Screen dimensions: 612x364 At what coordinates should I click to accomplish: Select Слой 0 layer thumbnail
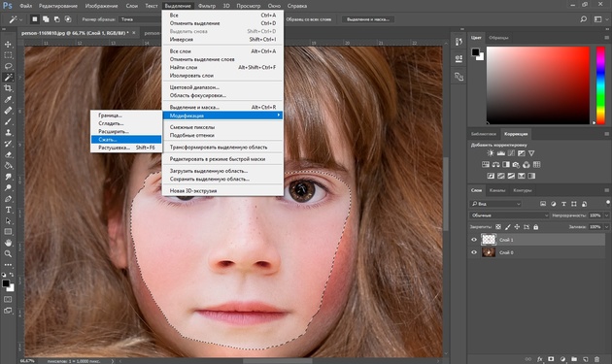(489, 252)
